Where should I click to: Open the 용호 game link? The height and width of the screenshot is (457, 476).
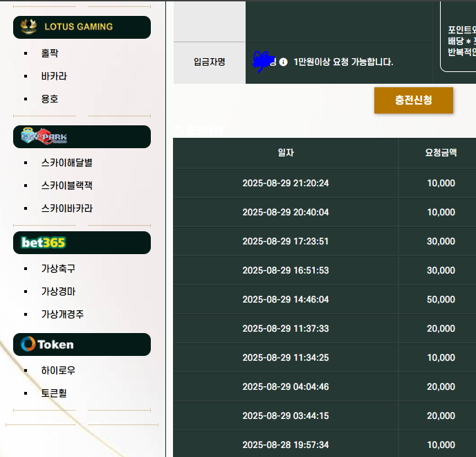[50, 99]
